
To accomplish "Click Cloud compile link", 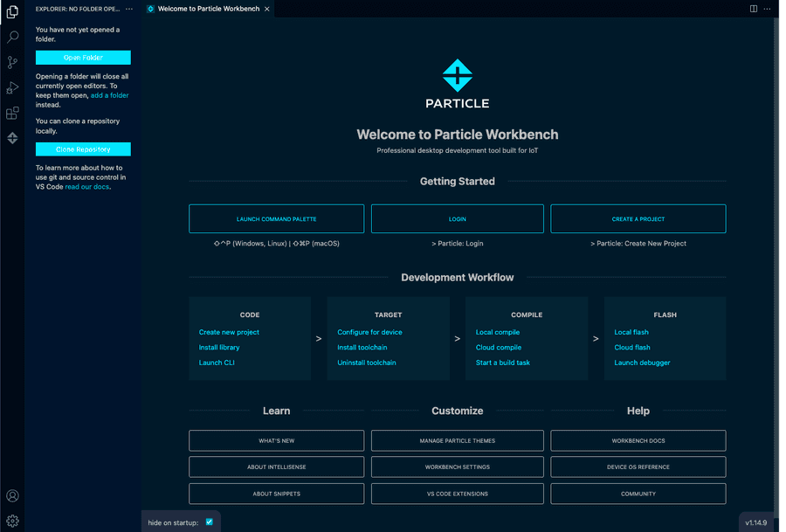I will [499, 347].
